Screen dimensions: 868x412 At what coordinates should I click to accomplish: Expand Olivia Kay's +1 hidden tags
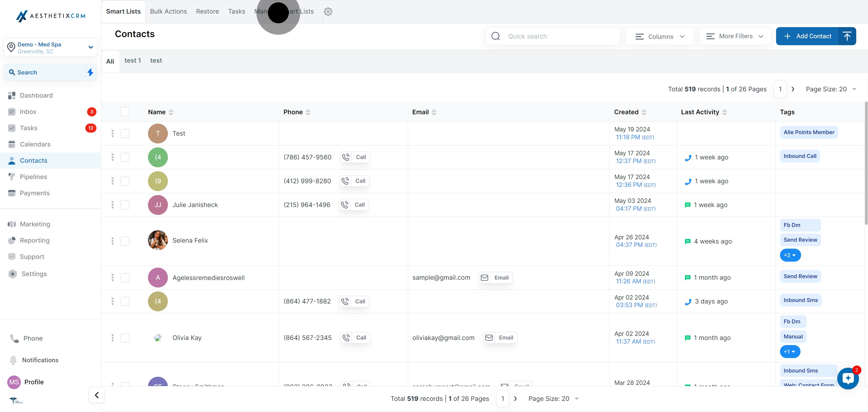(x=790, y=351)
